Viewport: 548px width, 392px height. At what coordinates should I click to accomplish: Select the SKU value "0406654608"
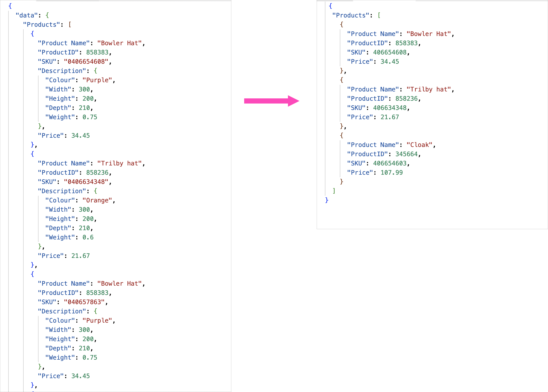[x=87, y=61]
